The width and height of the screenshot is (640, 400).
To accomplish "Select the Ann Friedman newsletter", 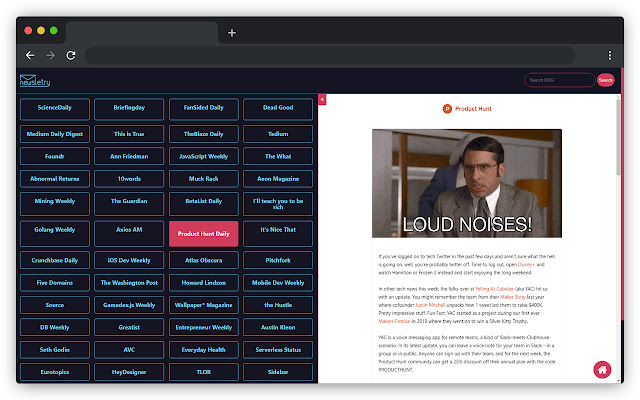I will pyautogui.click(x=129, y=156).
